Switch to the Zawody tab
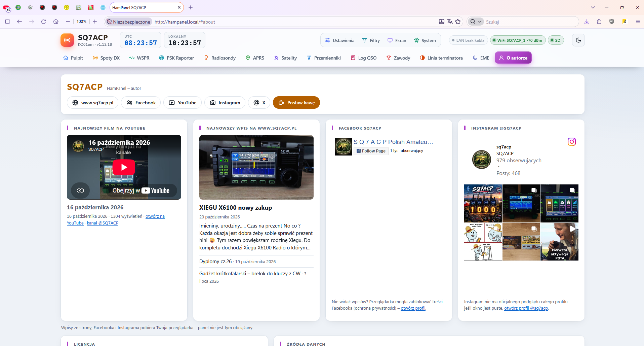Image resolution: width=644 pixels, height=346 pixels. coord(398,58)
